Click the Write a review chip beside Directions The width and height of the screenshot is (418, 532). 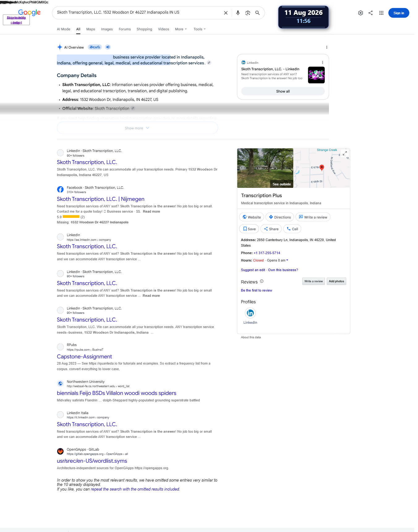point(313,217)
